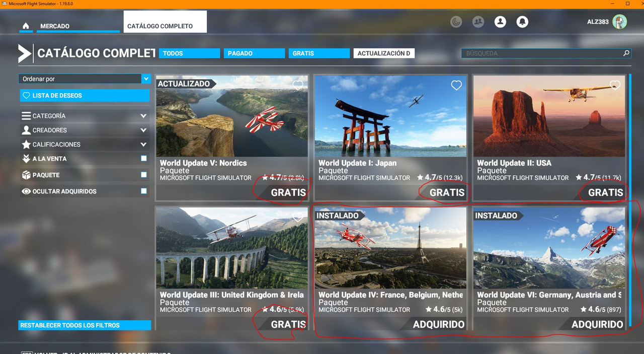Open the profile icon in header

[x=500, y=22]
